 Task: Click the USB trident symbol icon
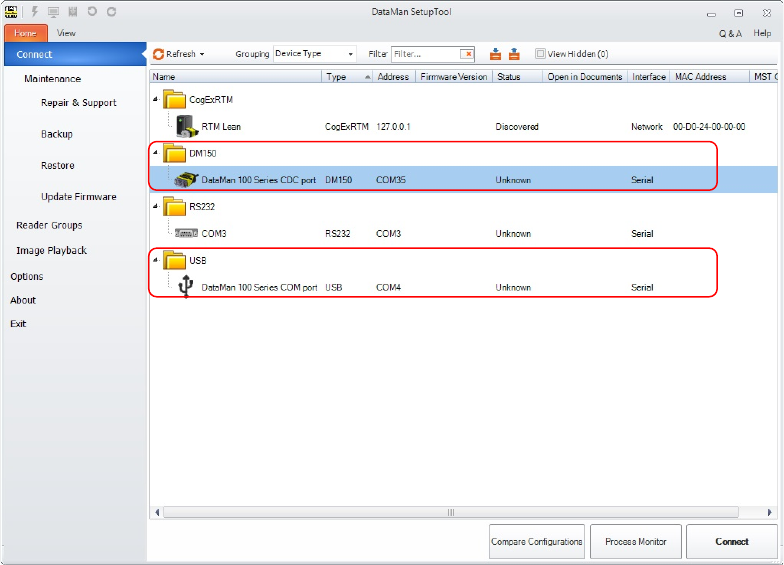point(186,286)
